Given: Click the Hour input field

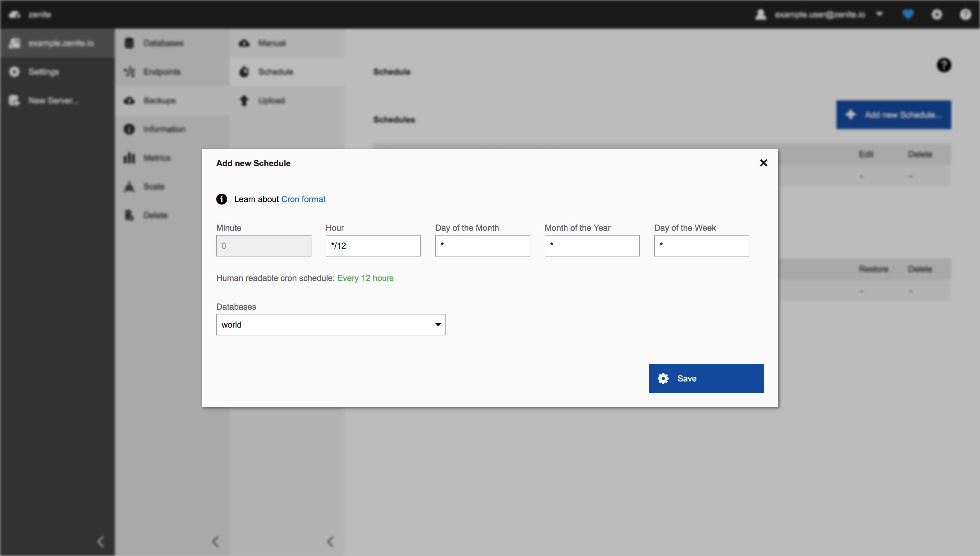Looking at the screenshot, I should coord(373,245).
